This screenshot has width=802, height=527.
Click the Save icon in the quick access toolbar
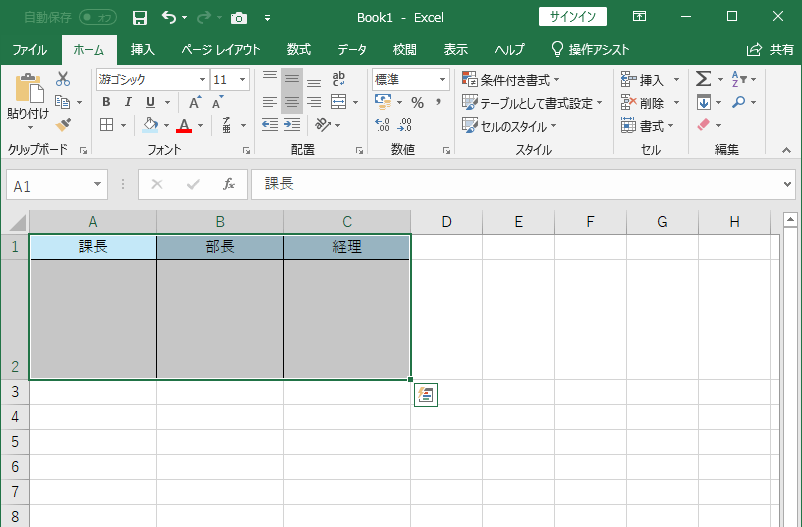pos(140,18)
